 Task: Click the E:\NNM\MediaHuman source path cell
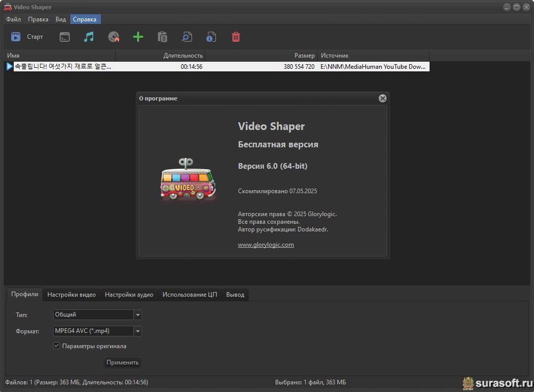pos(373,67)
